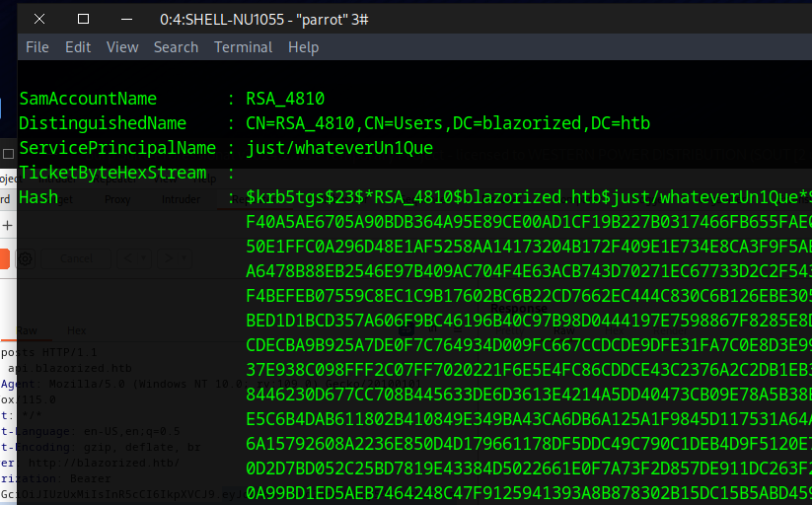Open the Terminal menu
This screenshot has width=812, height=505.
(x=243, y=47)
